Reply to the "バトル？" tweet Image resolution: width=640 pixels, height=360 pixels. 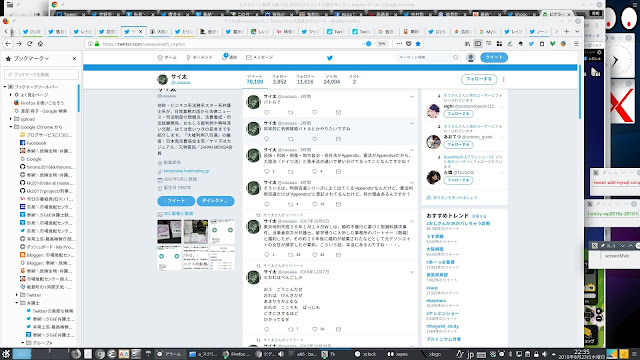pos(267,112)
